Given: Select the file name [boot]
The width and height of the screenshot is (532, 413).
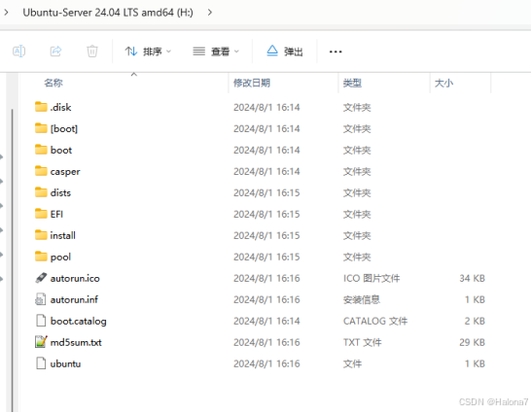Looking at the screenshot, I should [x=64, y=129].
